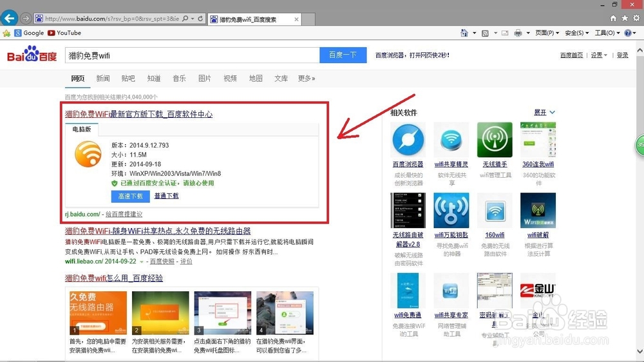Open the Google bookmark
644x362 pixels.
point(29,33)
